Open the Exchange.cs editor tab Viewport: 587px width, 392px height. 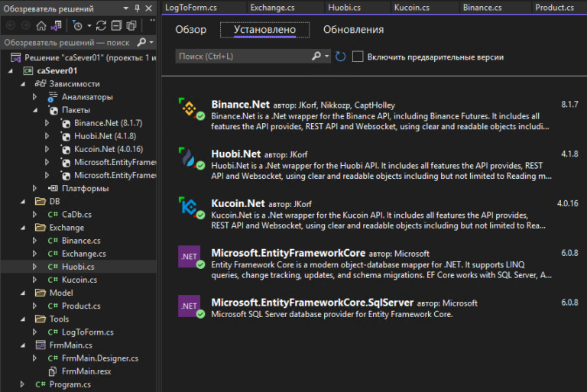(272, 8)
